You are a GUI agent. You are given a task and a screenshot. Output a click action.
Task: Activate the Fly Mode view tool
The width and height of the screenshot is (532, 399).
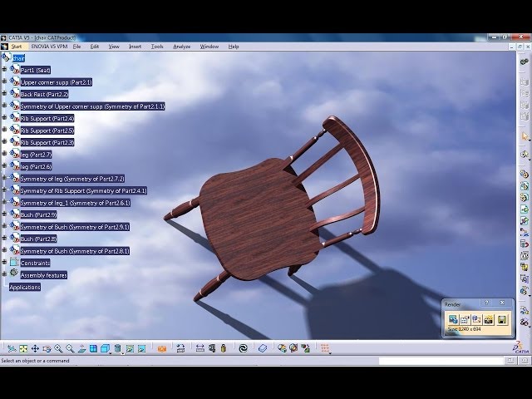(x=12, y=348)
